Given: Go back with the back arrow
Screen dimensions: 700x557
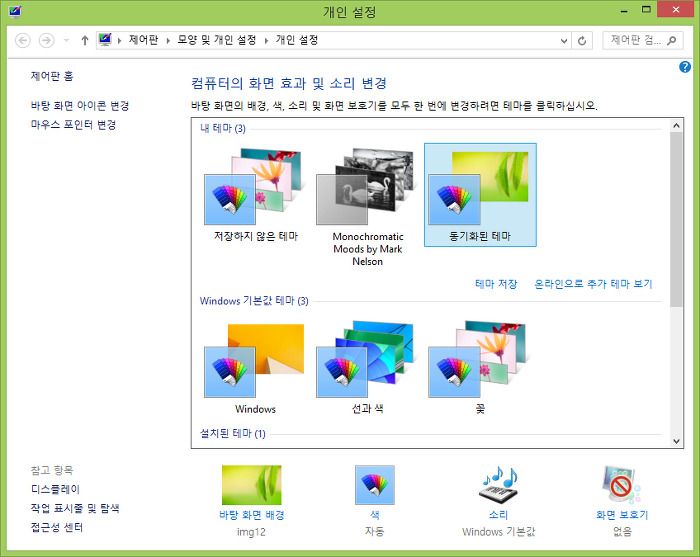Looking at the screenshot, I should pos(23,41).
